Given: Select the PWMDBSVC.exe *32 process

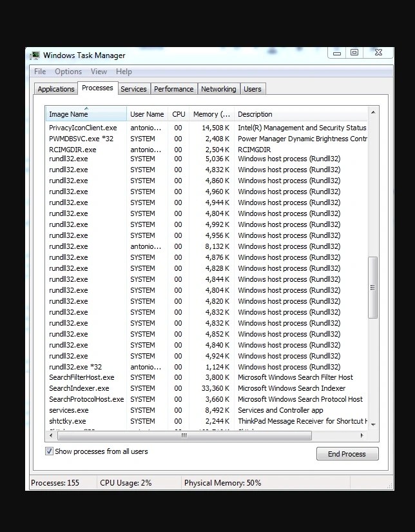Looking at the screenshot, I should (x=207, y=139).
